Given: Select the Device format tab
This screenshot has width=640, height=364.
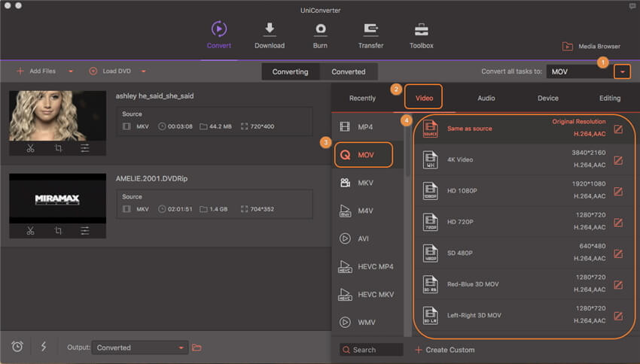Looking at the screenshot, I should point(547,99).
